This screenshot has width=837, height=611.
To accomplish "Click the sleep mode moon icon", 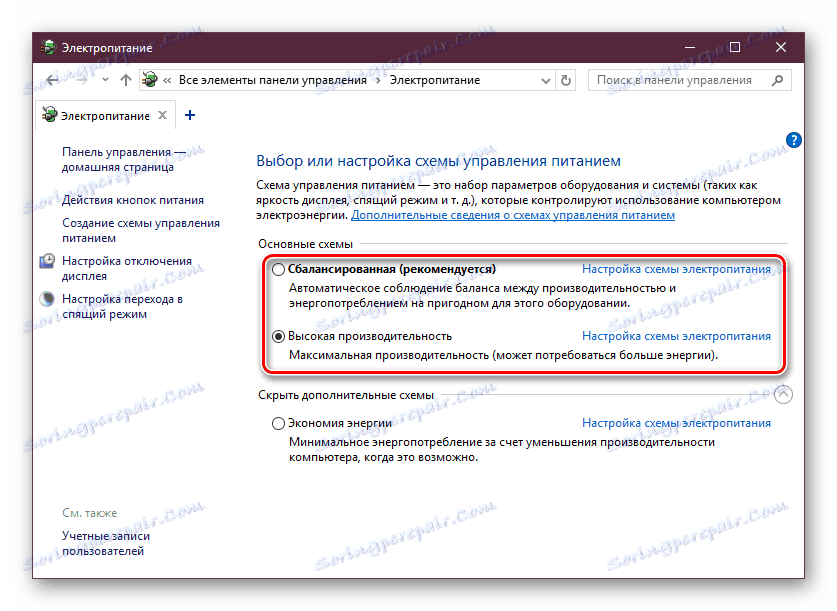I will click(x=48, y=299).
